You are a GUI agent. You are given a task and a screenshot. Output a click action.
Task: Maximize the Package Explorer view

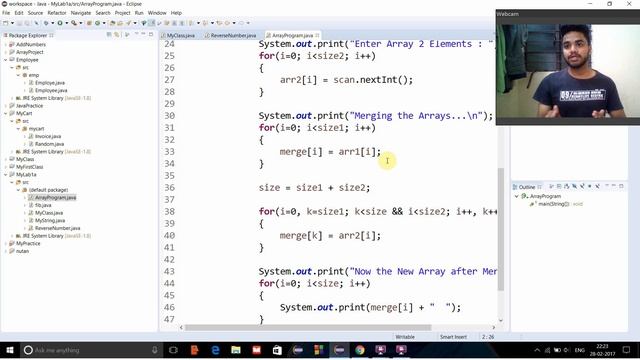(151, 34)
